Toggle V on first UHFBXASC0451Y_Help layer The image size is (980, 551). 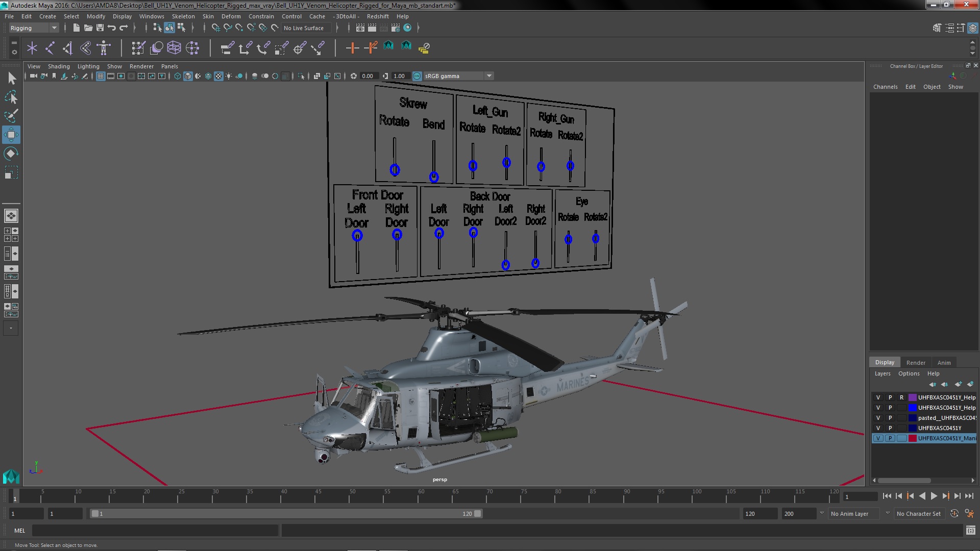[878, 397]
